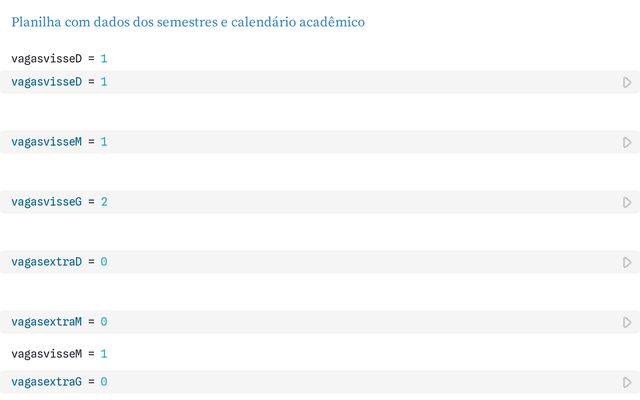This screenshot has height=400, width=640.
Task: Place cursor in vagasextraM code text
Action: (x=59, y=322)
